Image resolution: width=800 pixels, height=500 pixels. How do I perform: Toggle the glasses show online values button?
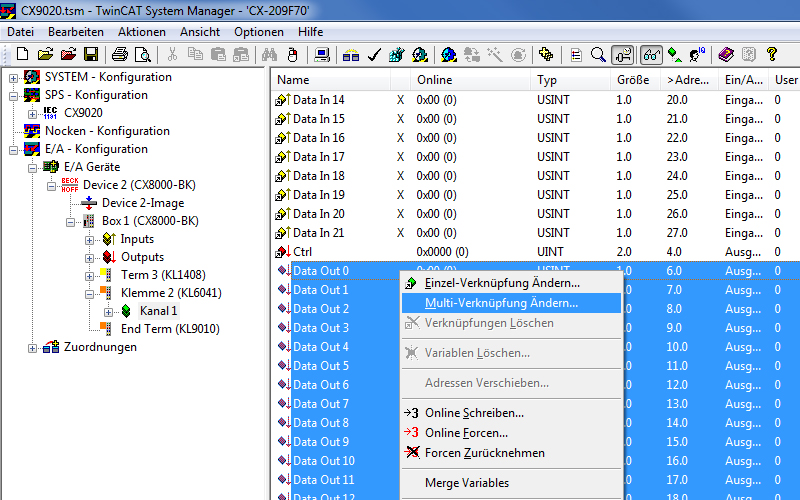[x=652, y=54]
